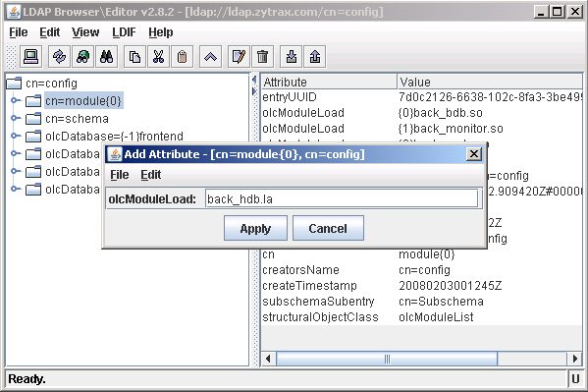Click the reconnect arrows toolbar icon
Viewport: 588px width, 392px height.
(59, 57)
